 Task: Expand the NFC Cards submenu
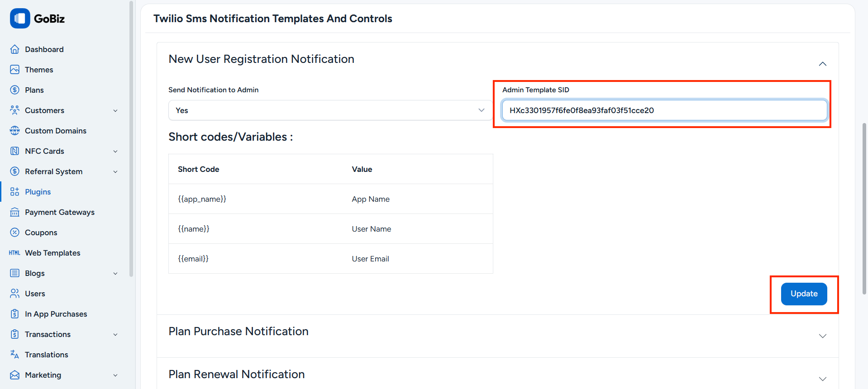tap(116, 151)
